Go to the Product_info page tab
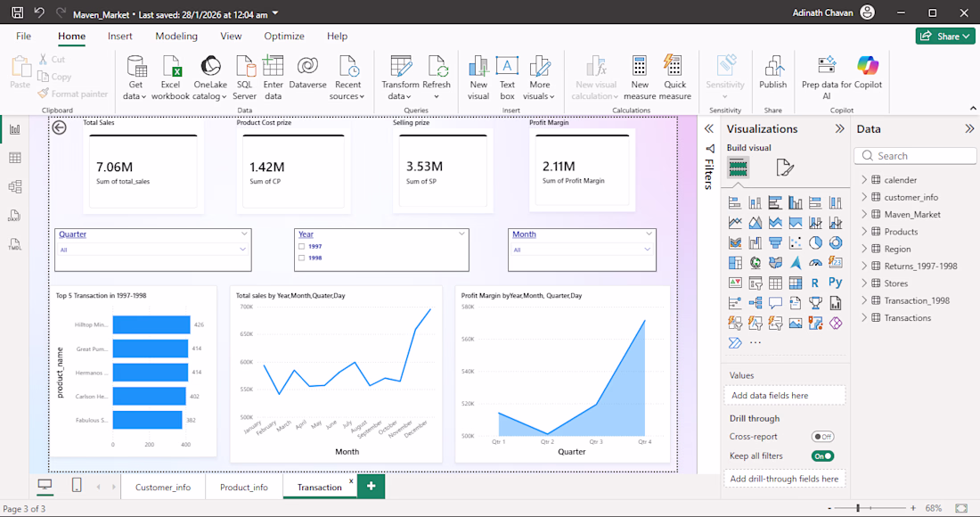The height and width of the screenshot is (517, 980). (244, 487)
